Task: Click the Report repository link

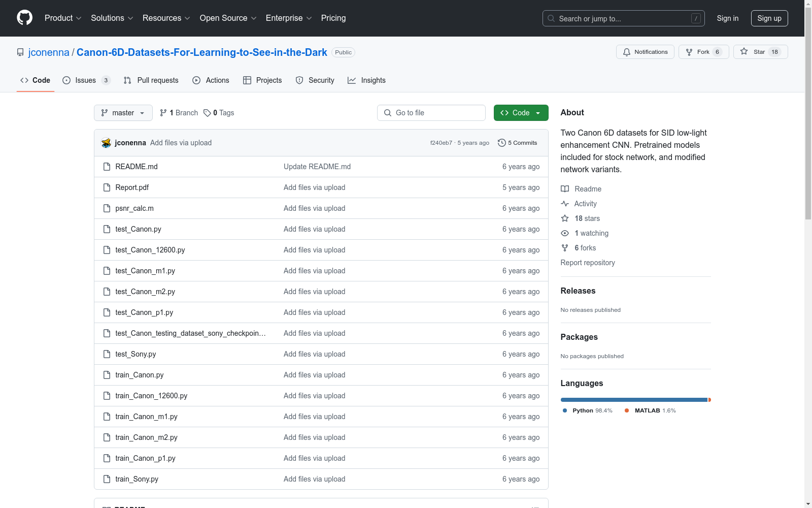Action: [x=588, y=263]
